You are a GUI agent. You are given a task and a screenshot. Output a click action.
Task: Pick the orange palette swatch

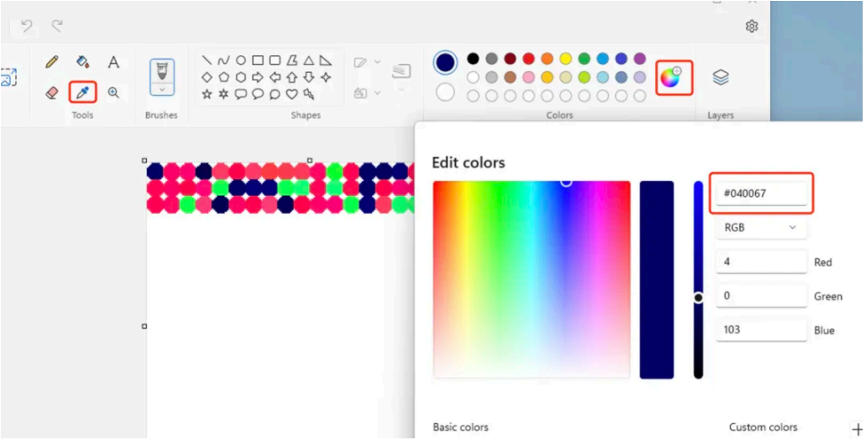point(547,59)
